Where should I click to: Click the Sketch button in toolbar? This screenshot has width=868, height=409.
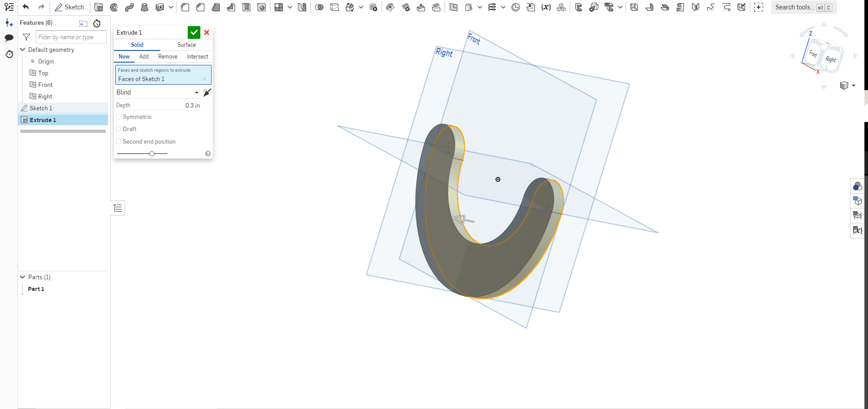69,7
